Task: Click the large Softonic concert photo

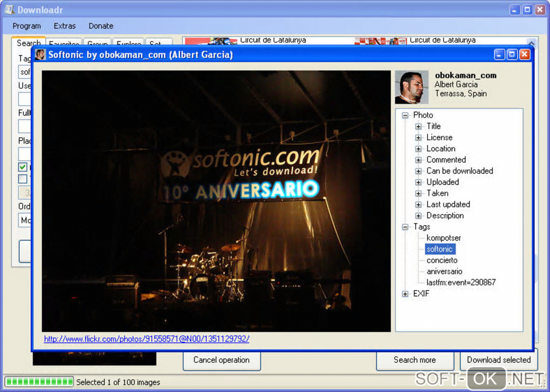Action: click(x=216, y=201)
